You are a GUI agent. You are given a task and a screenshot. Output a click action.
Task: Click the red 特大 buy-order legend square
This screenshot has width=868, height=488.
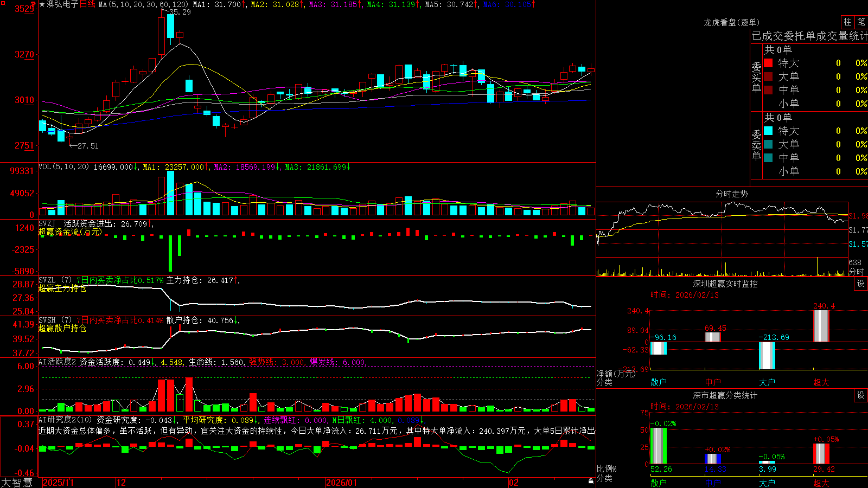768,63
